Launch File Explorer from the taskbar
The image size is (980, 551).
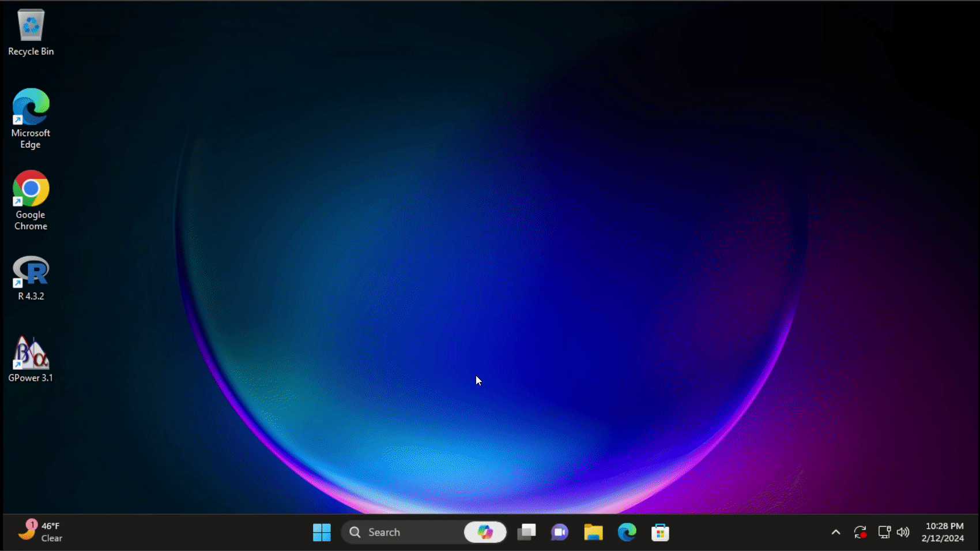point(593,532)
